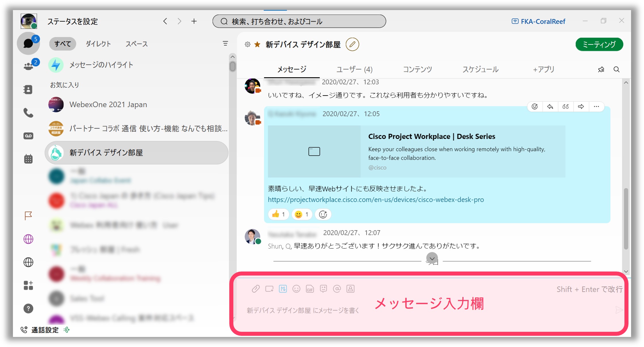Click the chevron to jump to newest messages
The width and height of the screenshot is (644, 347).
432,259
